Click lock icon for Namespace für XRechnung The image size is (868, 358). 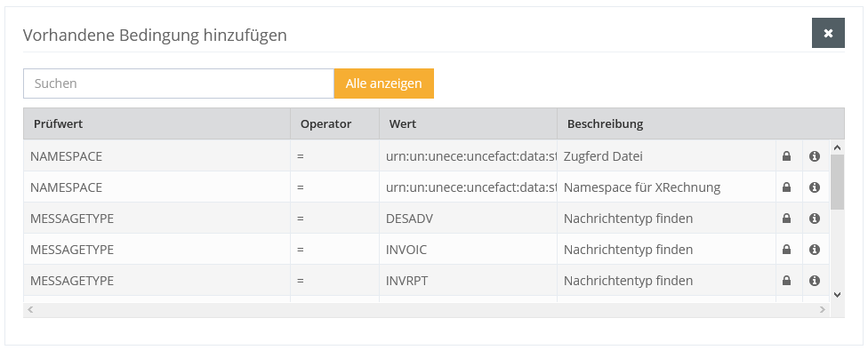[x=786, y=187]
